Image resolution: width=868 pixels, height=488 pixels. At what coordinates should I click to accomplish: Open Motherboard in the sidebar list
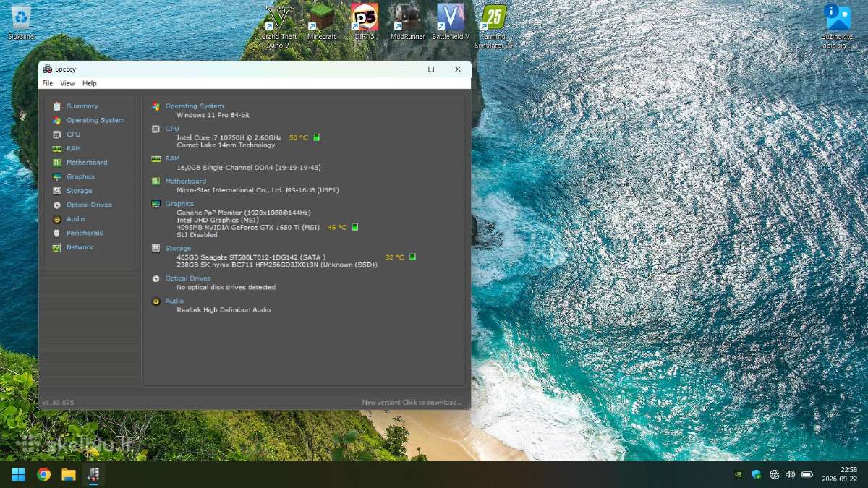[x=86, y=163]
